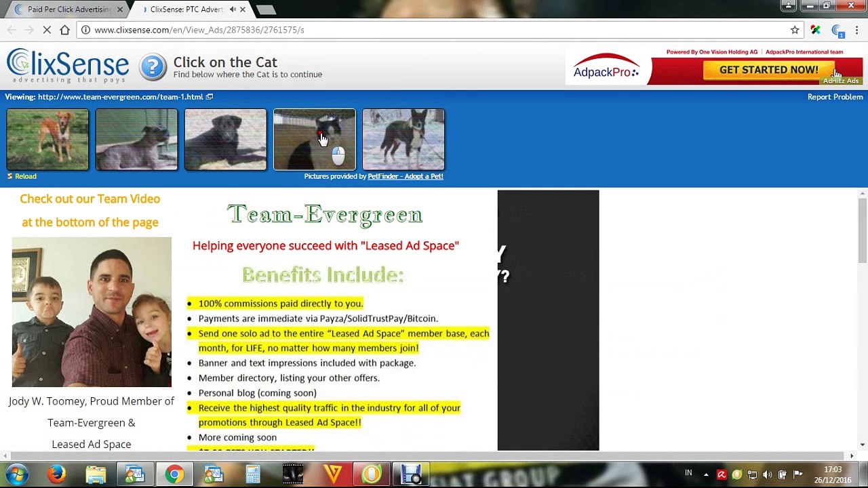Screen dimensions: 868x488
Task: Switch to Paid Per Click Advertising tab
Action: point(66,9)
